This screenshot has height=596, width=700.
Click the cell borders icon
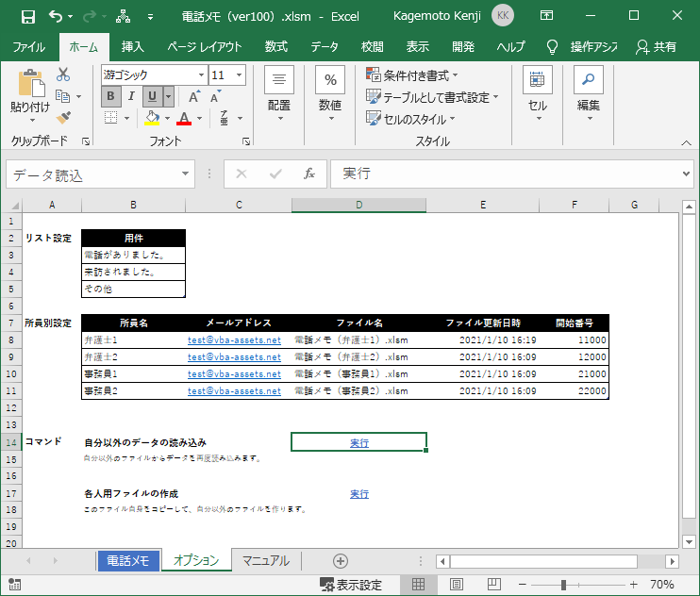point(110,118)
